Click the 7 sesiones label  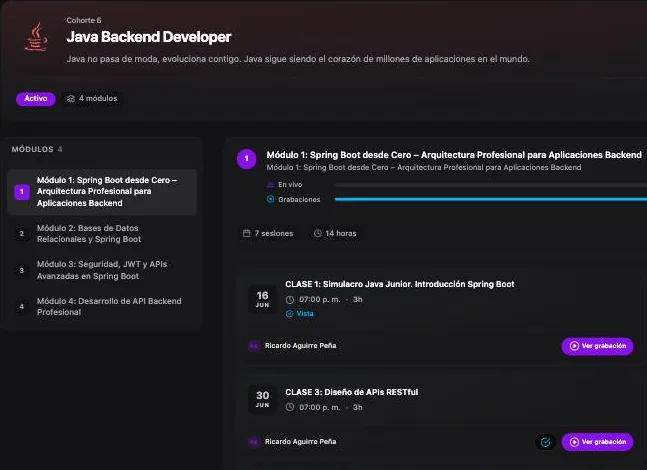click(x=274, y=233)
